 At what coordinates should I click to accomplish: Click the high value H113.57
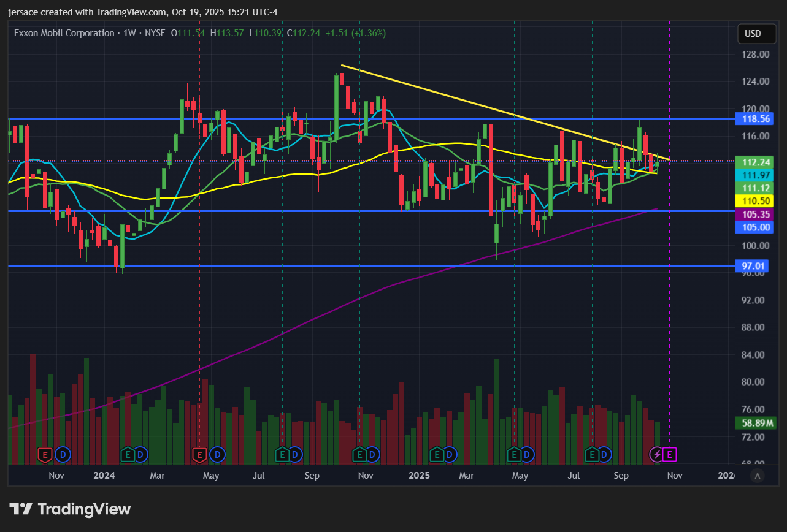226,33
